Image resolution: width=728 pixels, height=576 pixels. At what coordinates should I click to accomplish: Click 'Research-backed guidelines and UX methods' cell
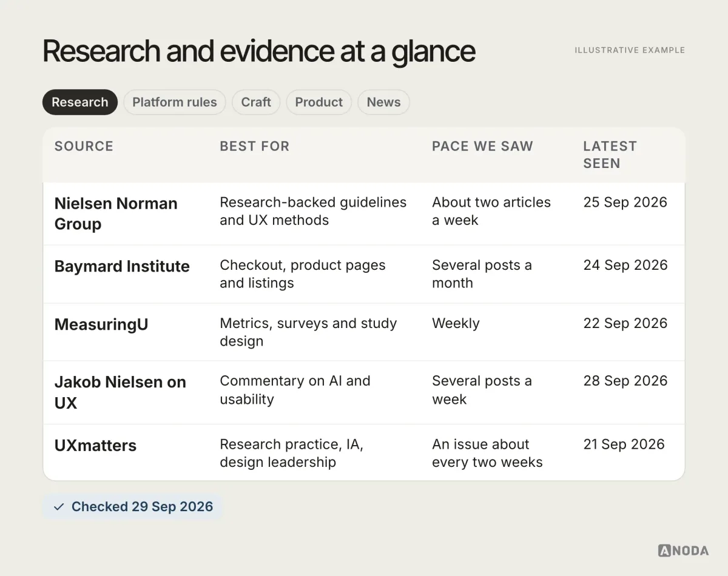coord(313,211)
